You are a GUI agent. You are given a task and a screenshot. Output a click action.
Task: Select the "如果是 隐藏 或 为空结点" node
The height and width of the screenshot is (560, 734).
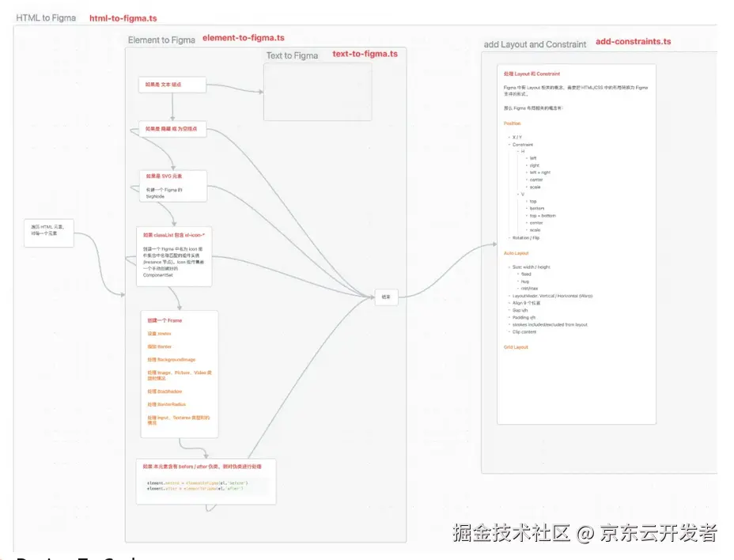coord(172,128)
